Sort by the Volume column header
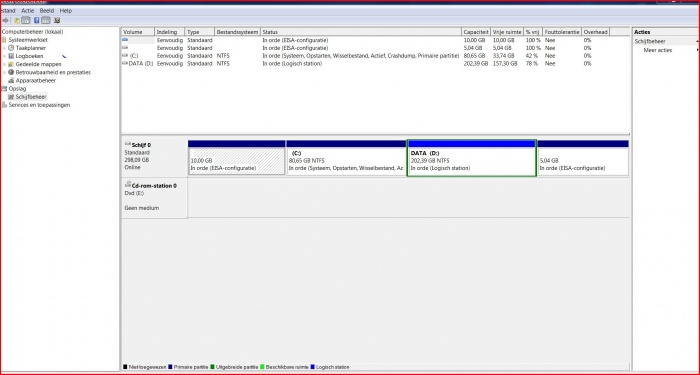The width and height of the screenshot is (700, 375). pos(138,32)
